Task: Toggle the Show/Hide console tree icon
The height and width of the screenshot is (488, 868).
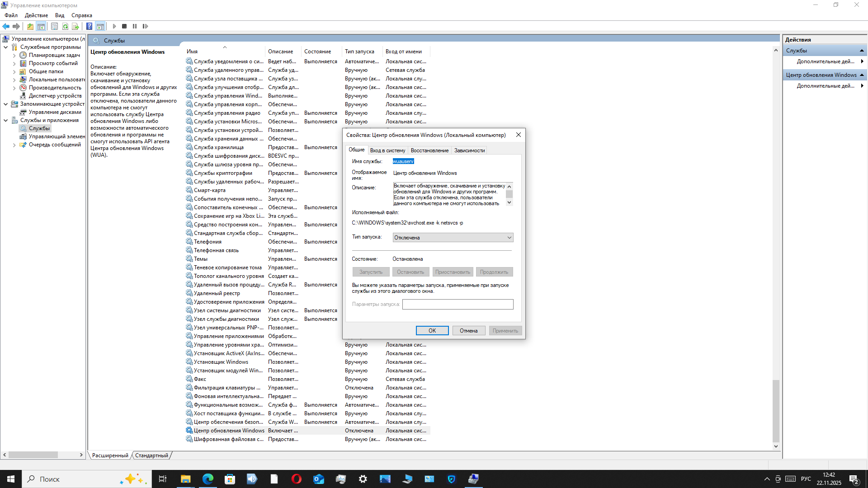Action: pyautogui.click(x=41, y=26)
